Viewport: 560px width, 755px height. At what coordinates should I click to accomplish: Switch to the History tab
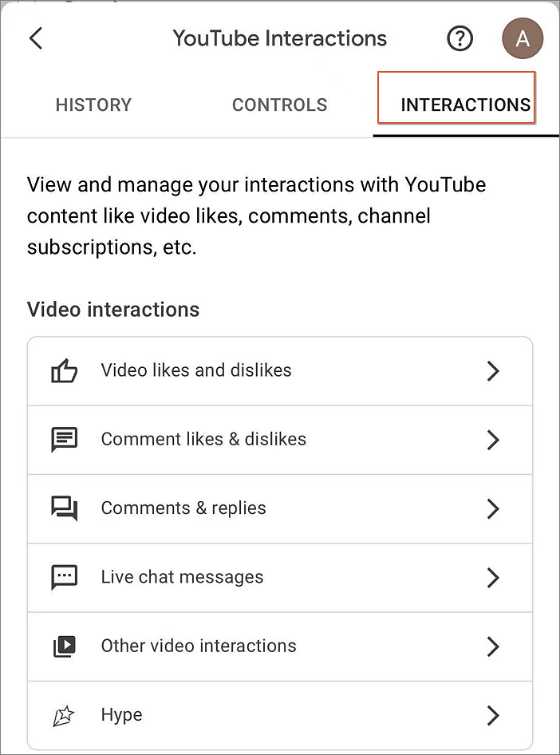point(93,105)
